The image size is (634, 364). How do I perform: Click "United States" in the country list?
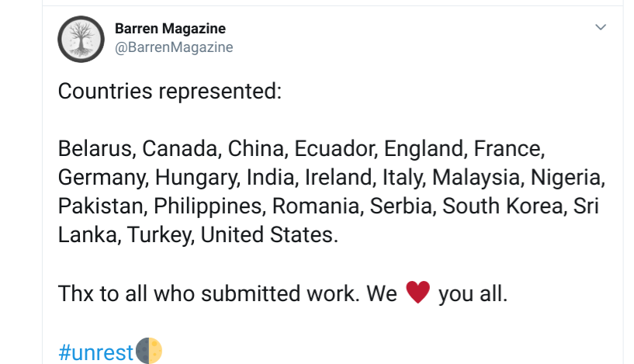269,234
